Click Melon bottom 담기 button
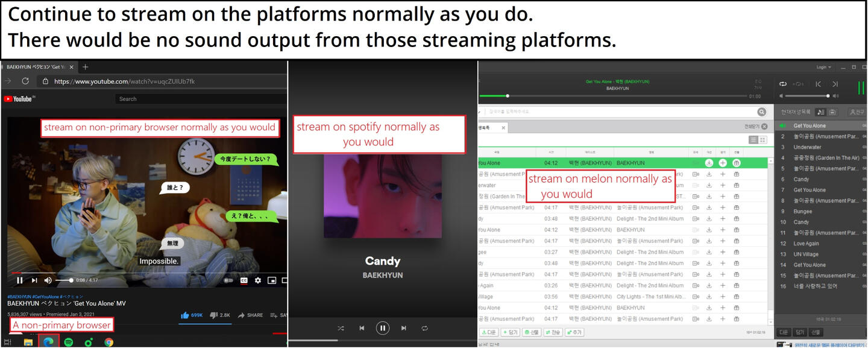Image resolution: width=868 pixels, height=348 pixels. 509,332
